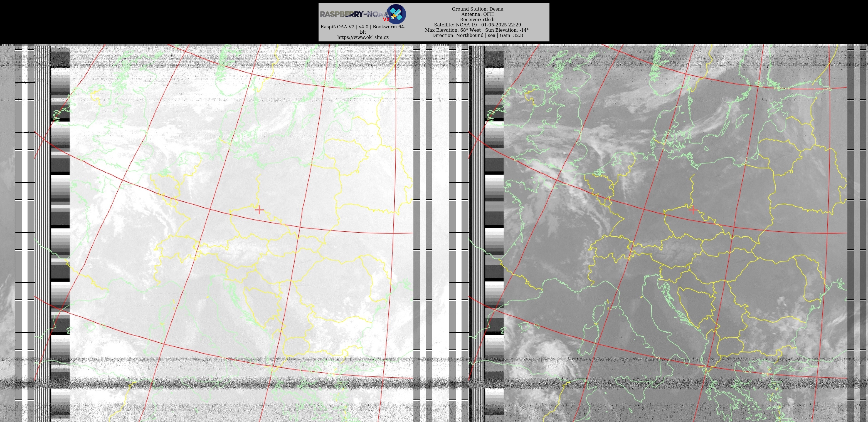
Task: Select 'Satellite: NOAA 19 | 01-05-2025 22:29' text
Action: 477,25
